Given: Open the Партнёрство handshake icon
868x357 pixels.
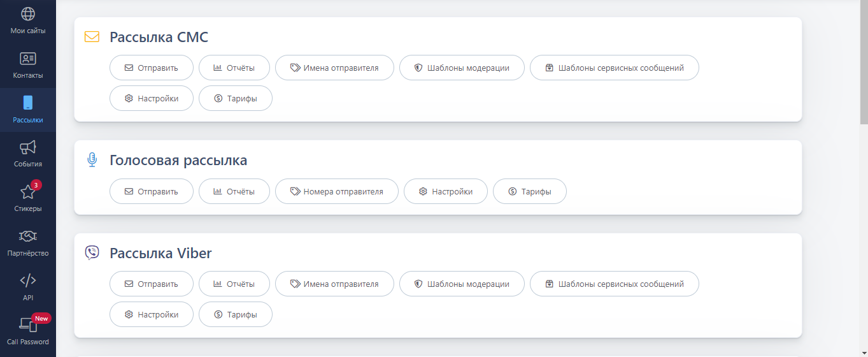Looking at the screenshot, I should pos(28,237).
